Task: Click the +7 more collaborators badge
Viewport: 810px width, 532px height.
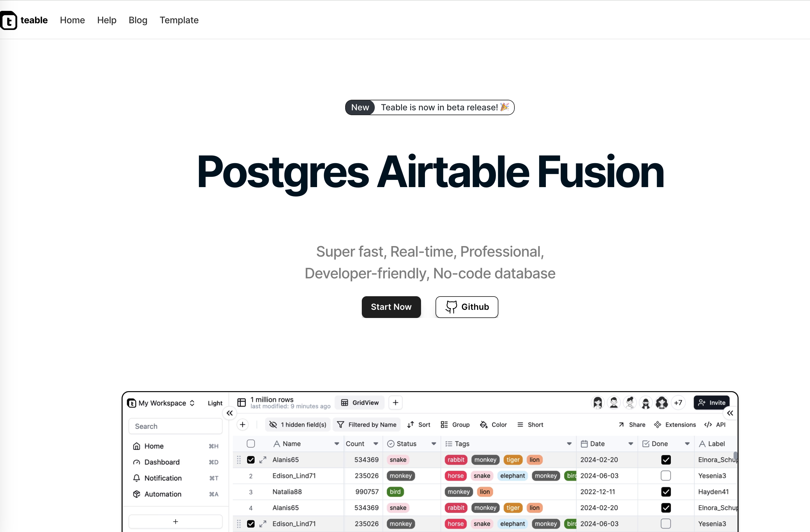Action: pyautogui.click(x=678, y=403)
